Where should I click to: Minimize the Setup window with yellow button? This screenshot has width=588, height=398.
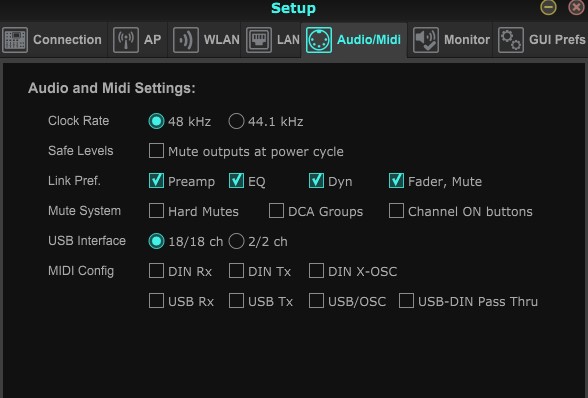548,7
